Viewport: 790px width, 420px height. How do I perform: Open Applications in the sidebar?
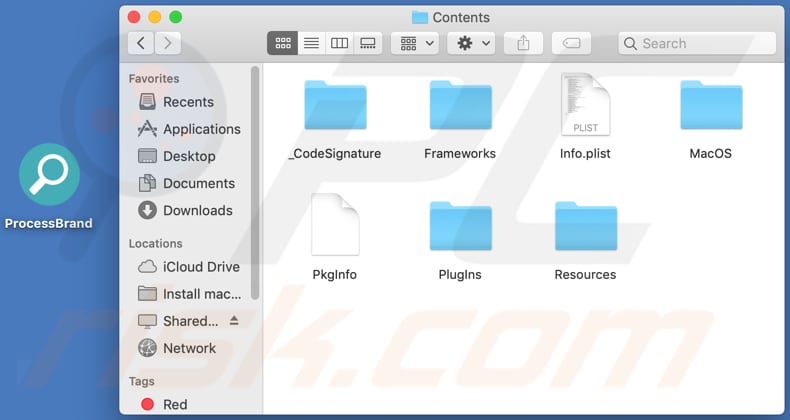coord(190,129)
